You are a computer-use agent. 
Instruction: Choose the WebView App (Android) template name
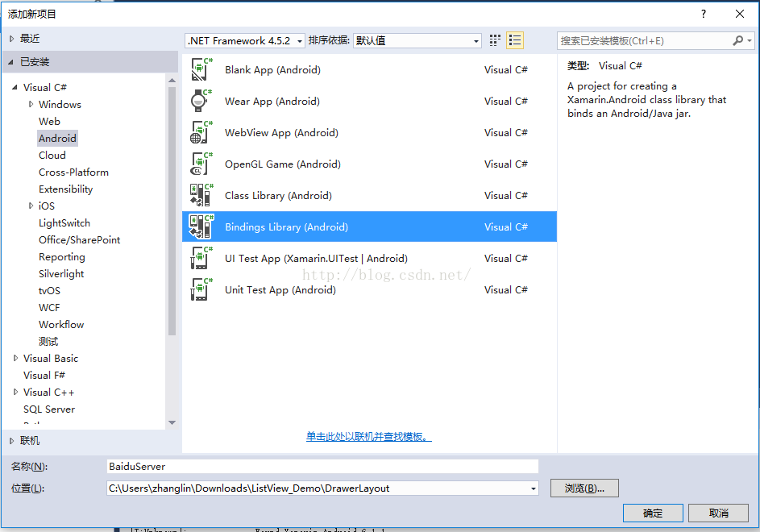pos(281,133)
